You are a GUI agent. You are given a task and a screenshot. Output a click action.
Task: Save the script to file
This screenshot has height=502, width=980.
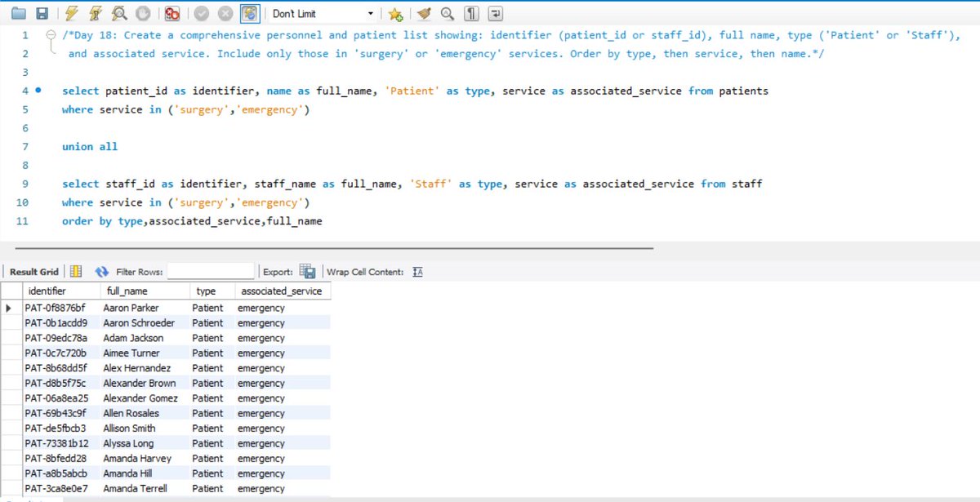[42, 13]
